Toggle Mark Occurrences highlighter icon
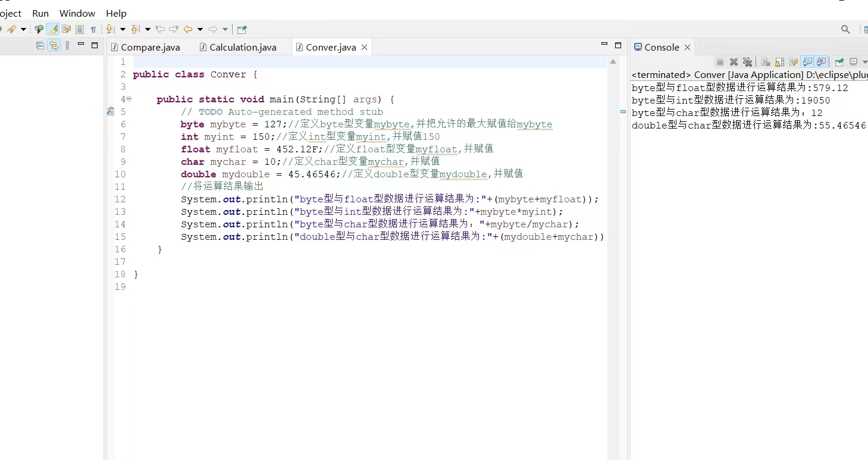Viewport: 868px width, 460px height. (53, 29)
